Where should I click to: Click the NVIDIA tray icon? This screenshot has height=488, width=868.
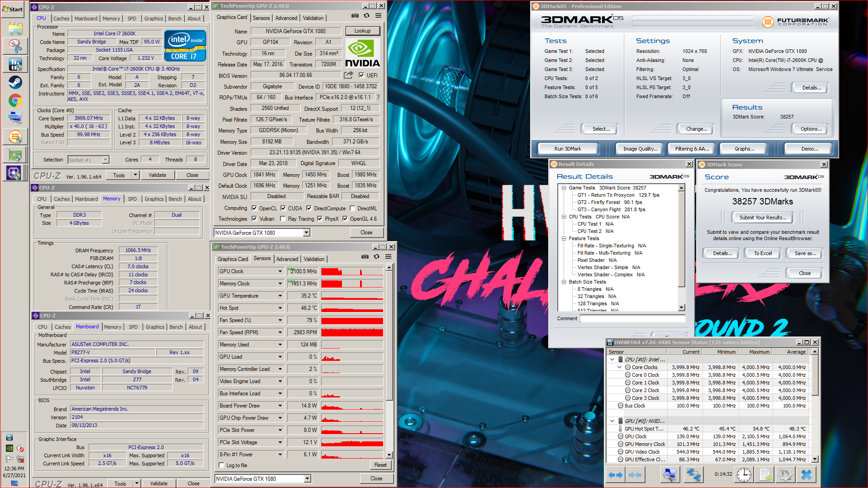(x=9, y=448)
